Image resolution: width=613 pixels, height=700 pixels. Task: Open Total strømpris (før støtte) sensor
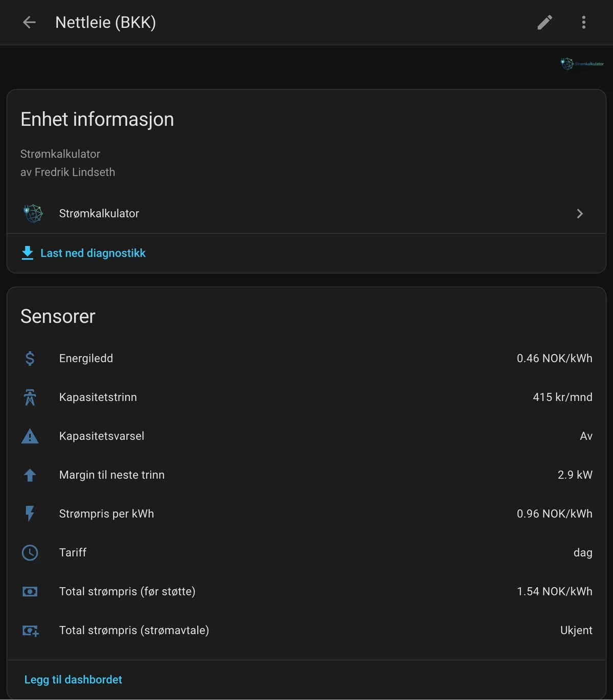click(306, 591)
